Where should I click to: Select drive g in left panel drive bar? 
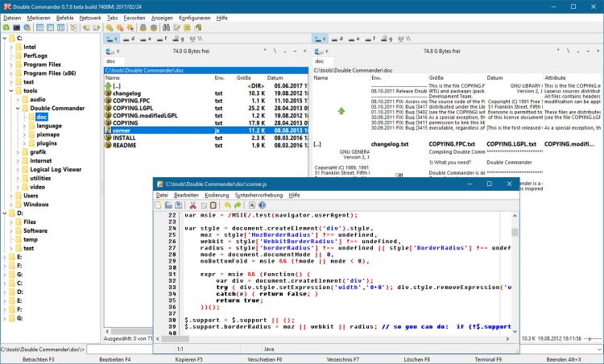[179, 39]
